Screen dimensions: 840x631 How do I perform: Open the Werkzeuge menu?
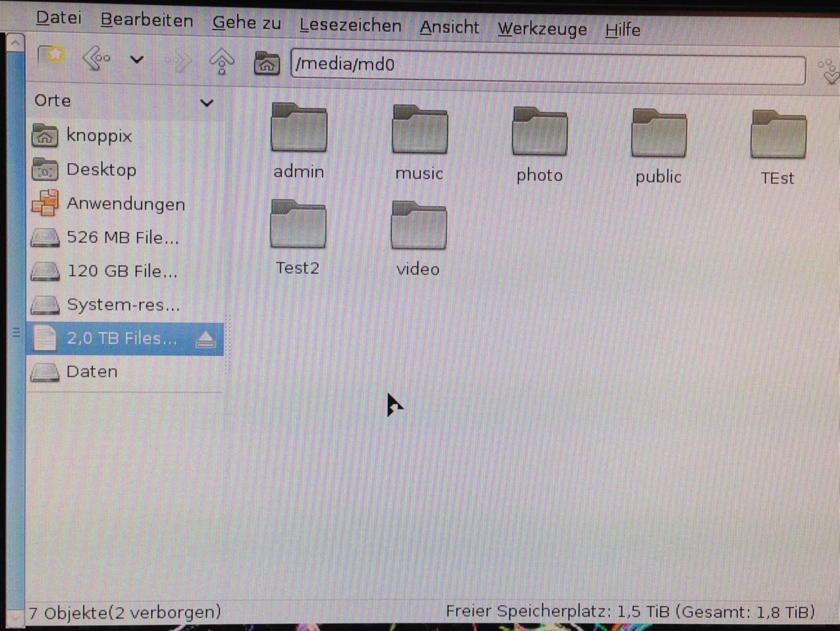tap(542, 29)
